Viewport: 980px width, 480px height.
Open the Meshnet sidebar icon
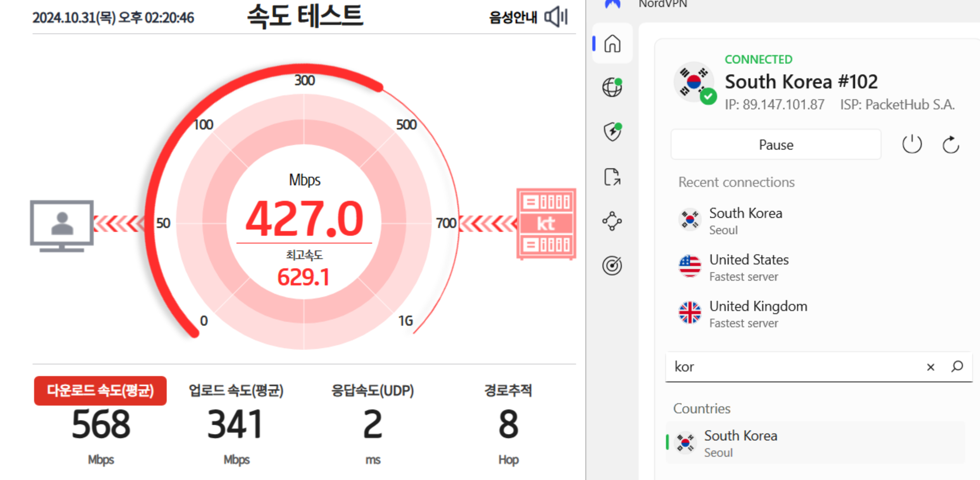[612, 221]
